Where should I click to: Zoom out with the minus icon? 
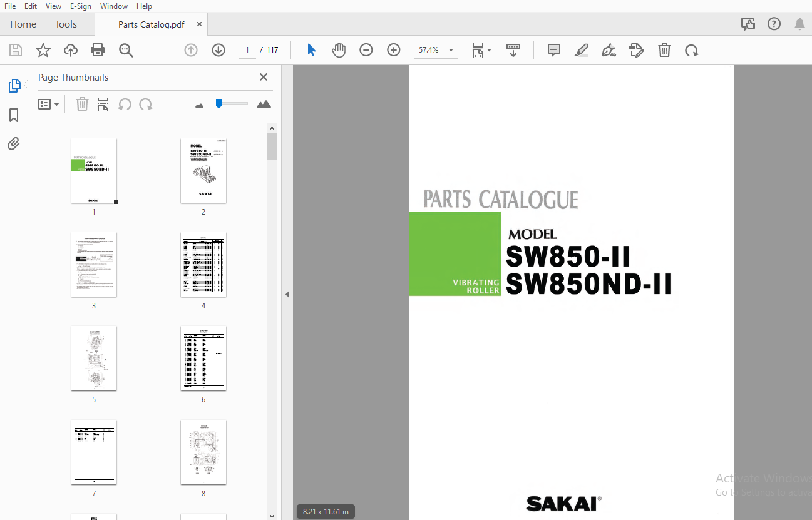tap(366, 50)
